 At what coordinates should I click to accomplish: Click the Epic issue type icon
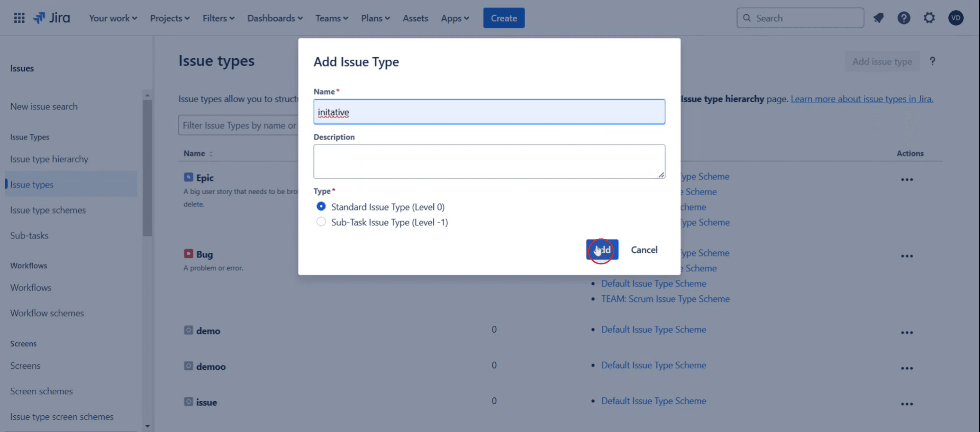(x=188, y=177)
